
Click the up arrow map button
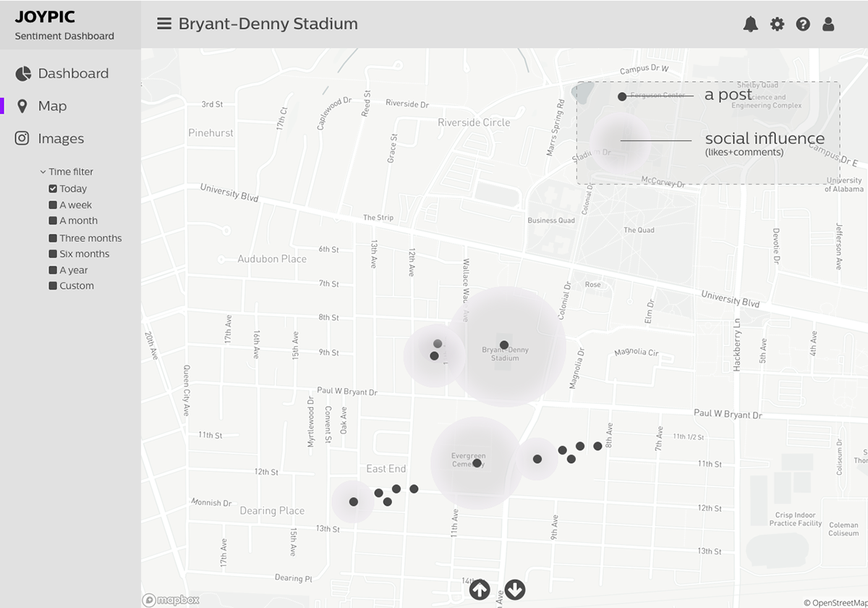click(x=480, y=590)
